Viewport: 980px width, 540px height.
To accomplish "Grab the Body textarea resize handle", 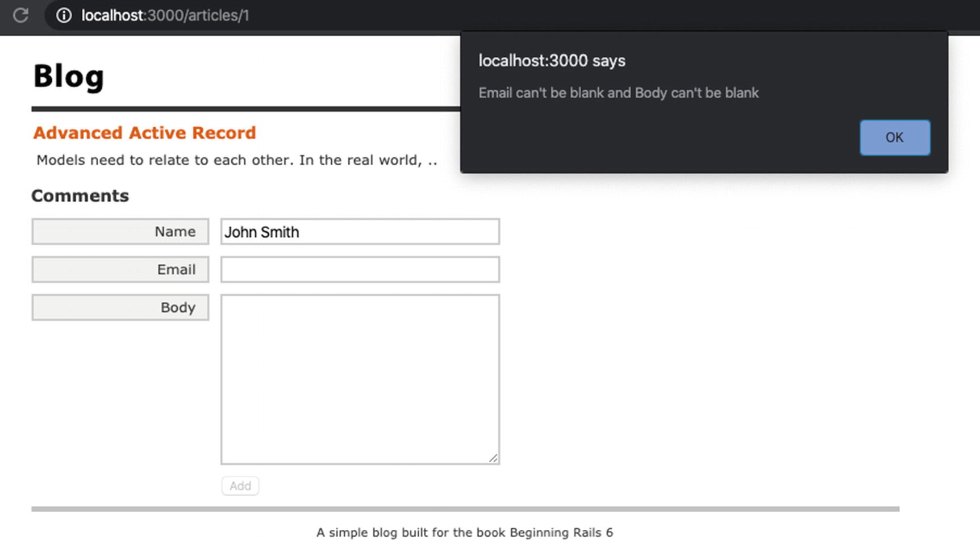I will click(493, 458).
